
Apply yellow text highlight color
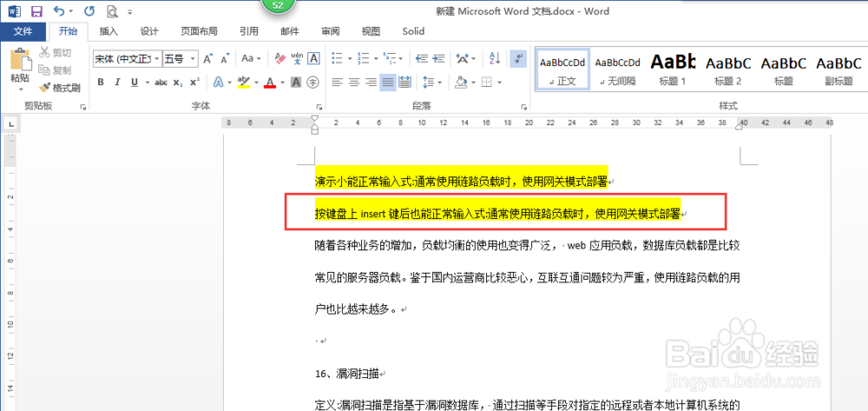[x=244, y=83]
